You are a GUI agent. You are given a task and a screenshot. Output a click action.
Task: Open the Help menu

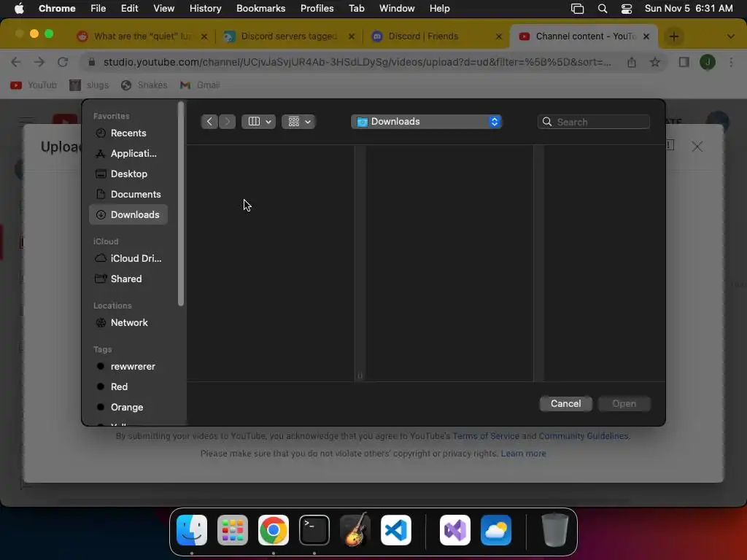[439, 9]
